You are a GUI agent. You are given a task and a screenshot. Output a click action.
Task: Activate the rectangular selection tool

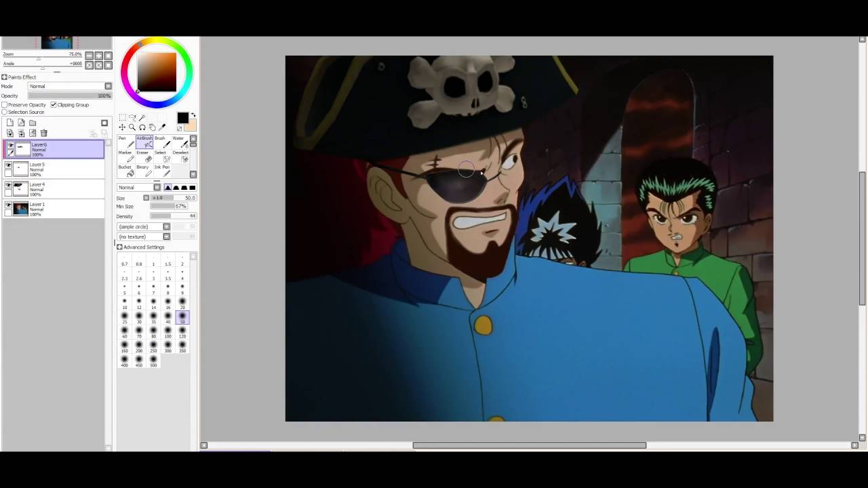[x=122, y=118]
